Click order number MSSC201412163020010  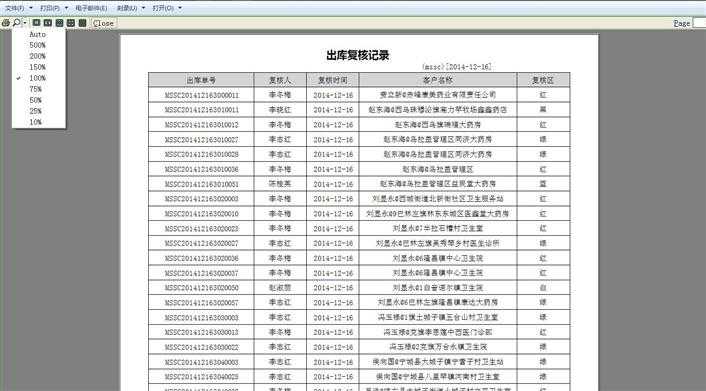202,214
